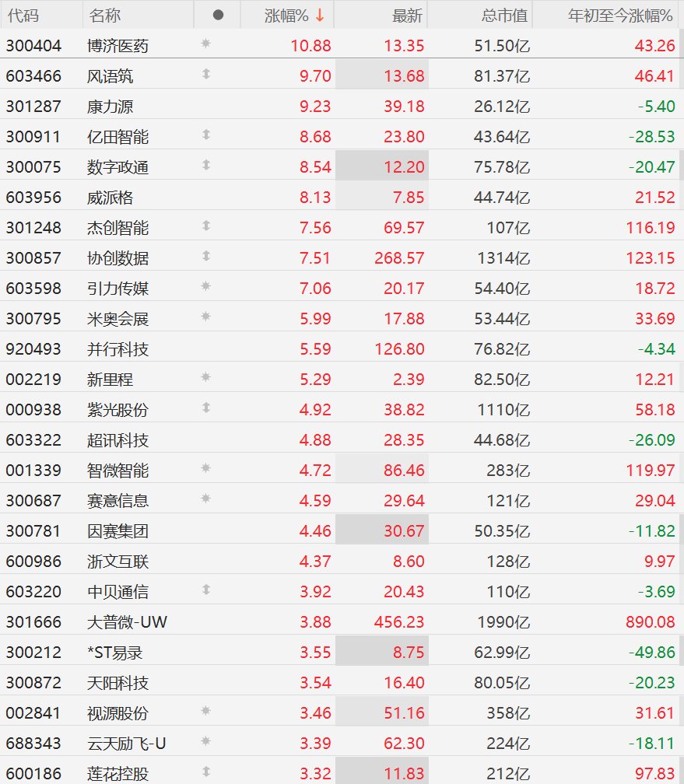Click 米奥会展 market cap 53.44亿
This screenshot has height=784, width=684.
(x=503, y=319)
